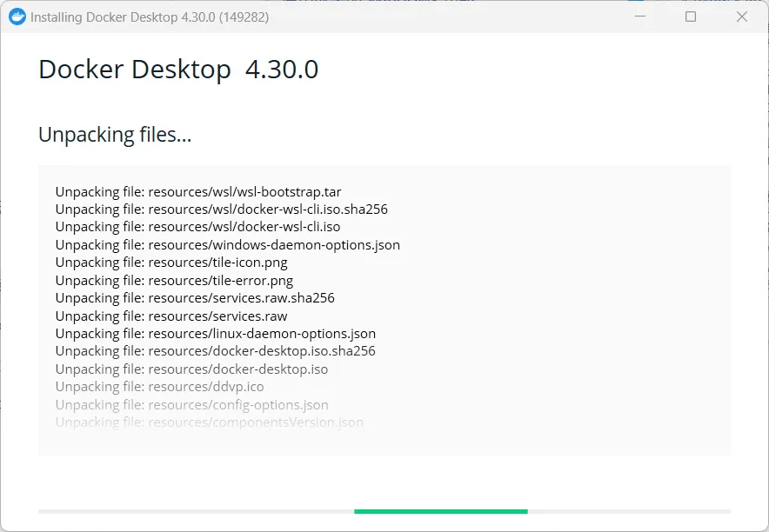
Task: Click the config-options.json log line
Action: tap(191, 405)
